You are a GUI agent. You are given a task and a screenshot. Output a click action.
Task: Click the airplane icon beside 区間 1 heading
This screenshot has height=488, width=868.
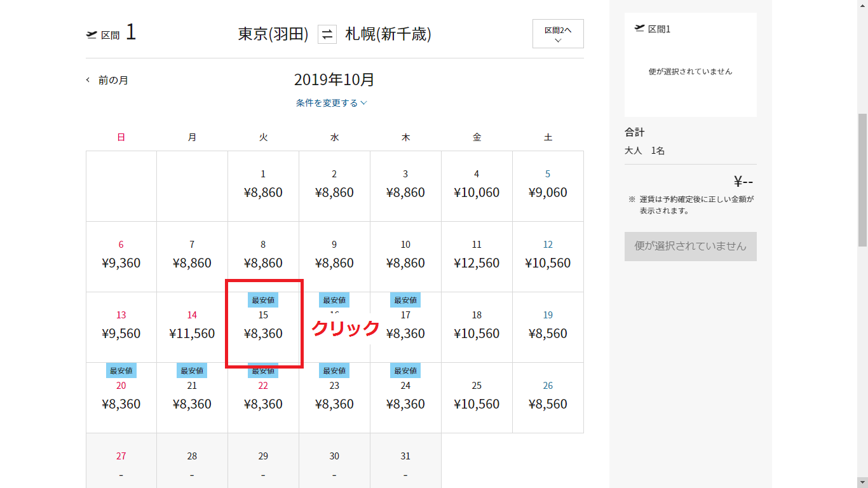pyautogui.click(x=92, y=35)
